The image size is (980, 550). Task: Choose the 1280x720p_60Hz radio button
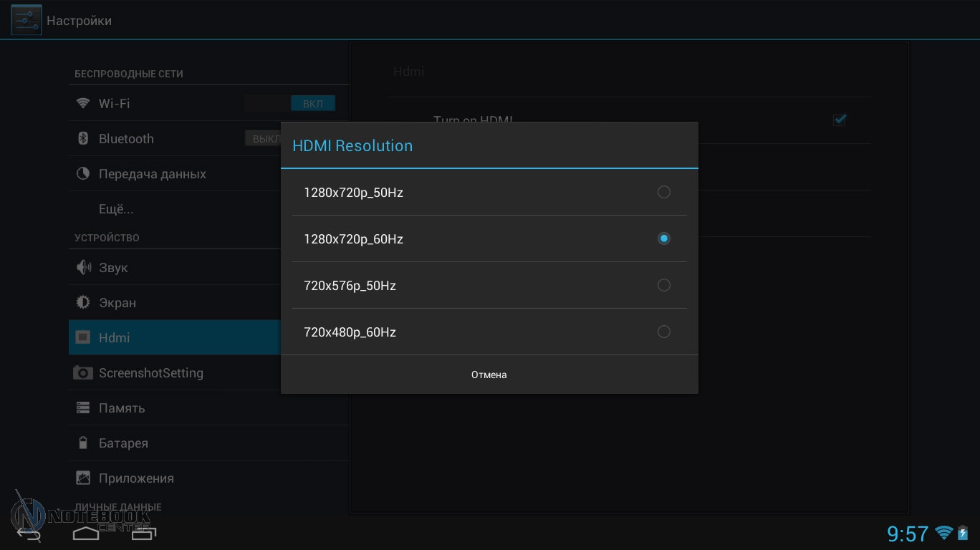[x=663, y=238]
